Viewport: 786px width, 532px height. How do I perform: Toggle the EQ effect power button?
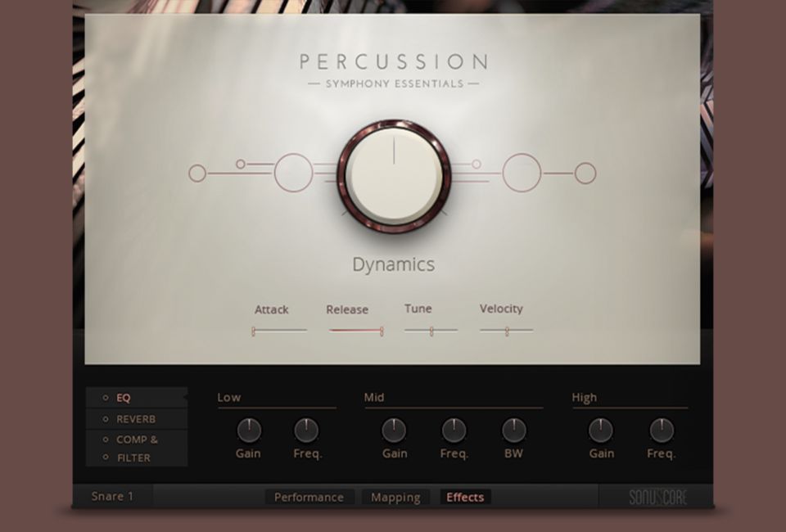point(106,399)
